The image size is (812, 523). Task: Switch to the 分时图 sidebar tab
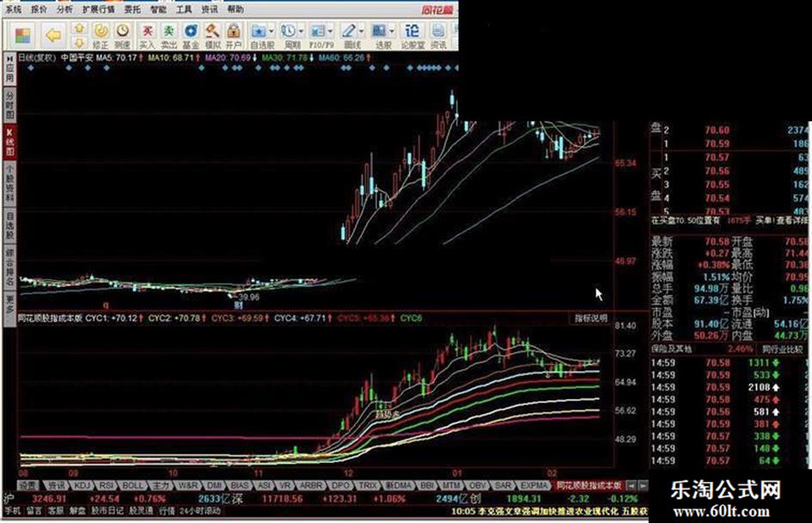click(9, 104)
